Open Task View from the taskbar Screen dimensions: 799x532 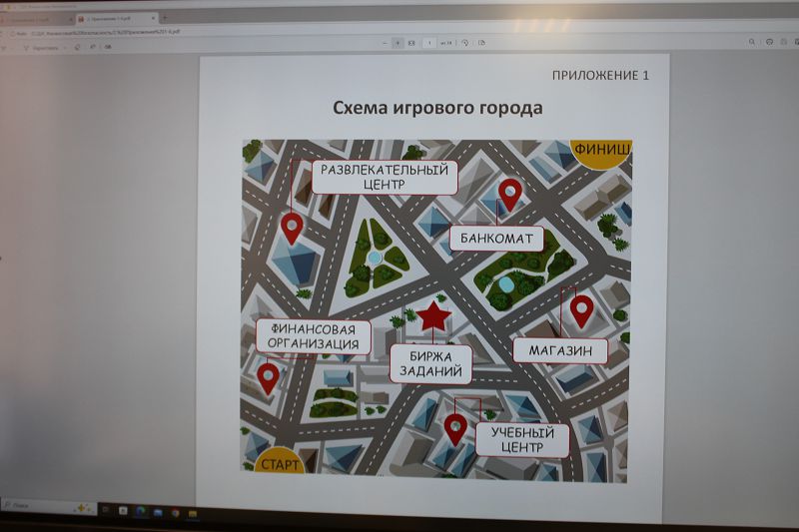point(105,510)
